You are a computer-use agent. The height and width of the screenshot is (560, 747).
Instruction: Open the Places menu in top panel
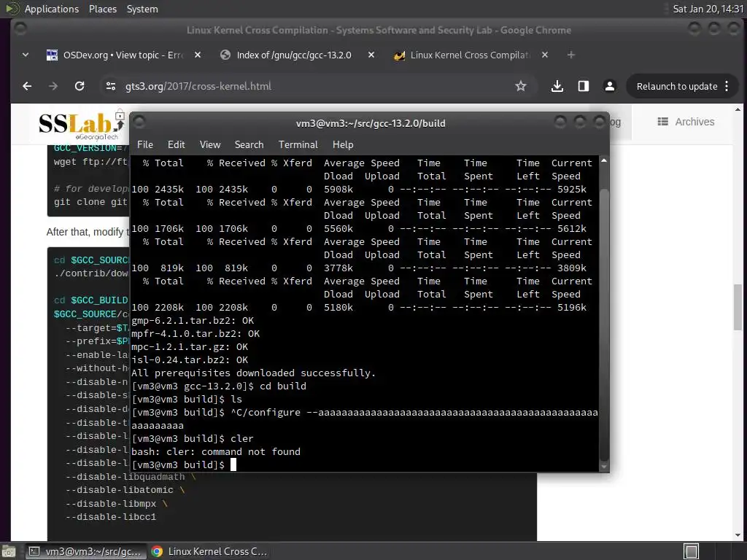(x=102, y=9)
